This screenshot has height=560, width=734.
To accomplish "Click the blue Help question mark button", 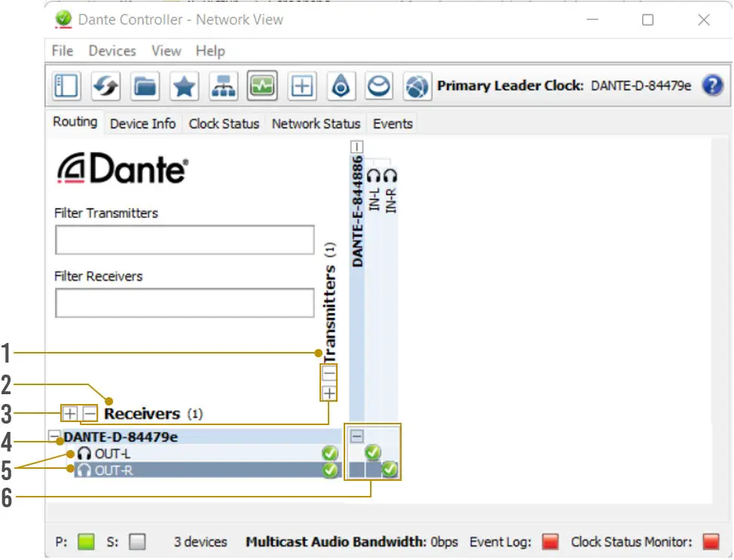I will tap(712, 84).
